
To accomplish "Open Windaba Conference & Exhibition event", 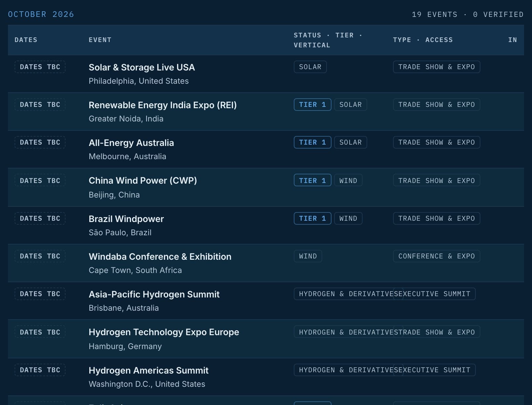I will (160, 257).
